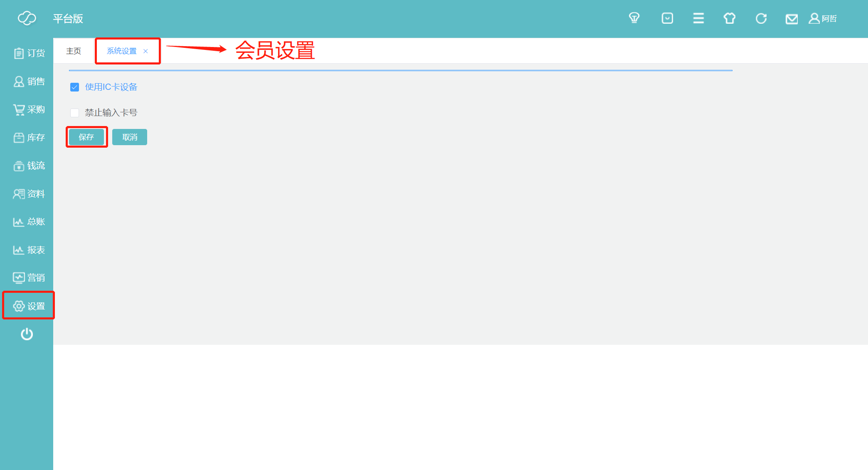Open the 订货 ordering module in sidebar

29,53
